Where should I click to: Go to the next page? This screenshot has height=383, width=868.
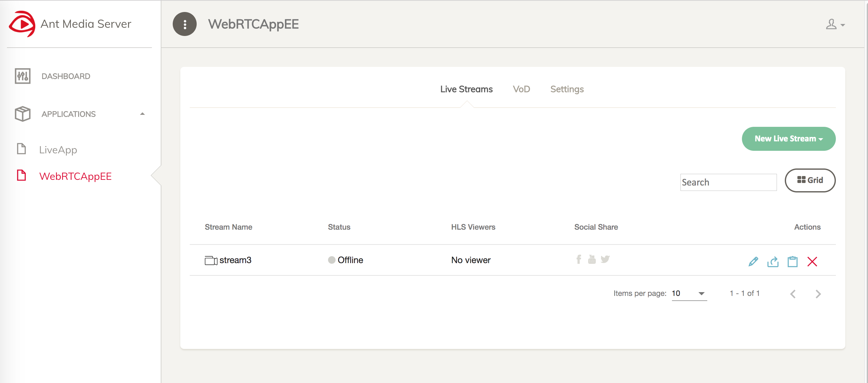click(818, 294)
